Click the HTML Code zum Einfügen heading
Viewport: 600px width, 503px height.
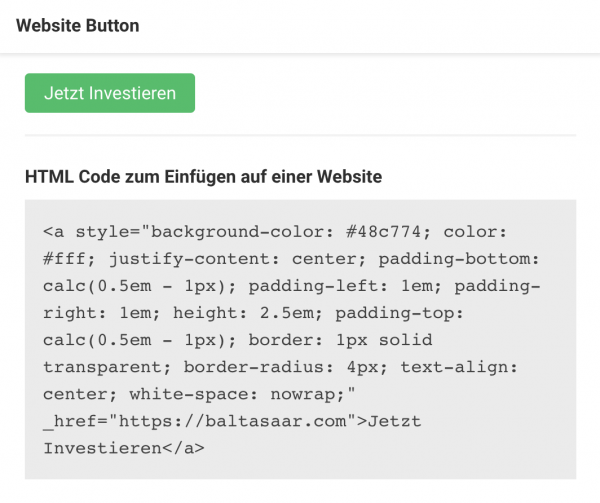[203, 177]
